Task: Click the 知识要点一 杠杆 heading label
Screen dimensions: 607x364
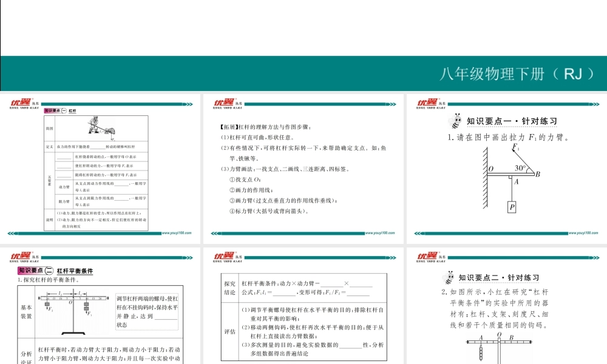Action: pos(60,111)
